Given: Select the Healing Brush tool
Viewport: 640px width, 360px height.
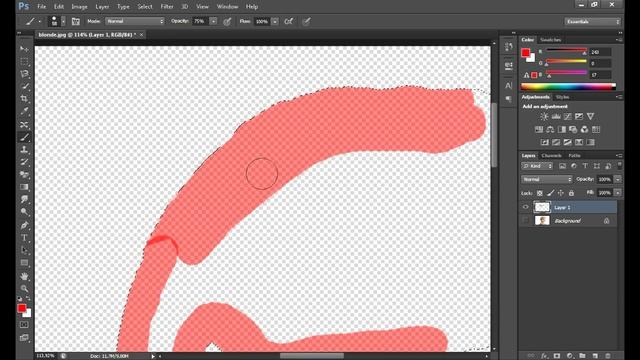Looking at the screenshot, I should (24, 124).
